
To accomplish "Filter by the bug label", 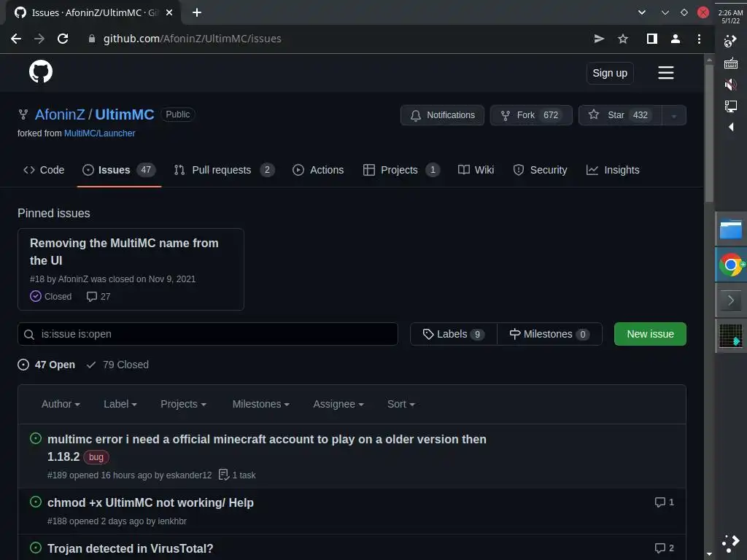I will (96, 457).
